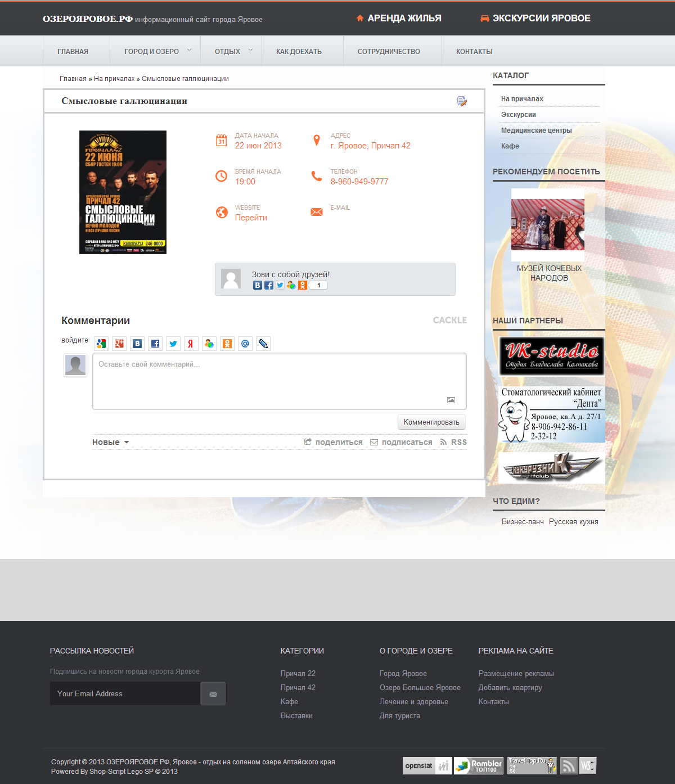The image size is (675, 784).
Task: Open the ОЗЕРОЯРОВОЕ.РФ site logo
Action: (88, 19)
